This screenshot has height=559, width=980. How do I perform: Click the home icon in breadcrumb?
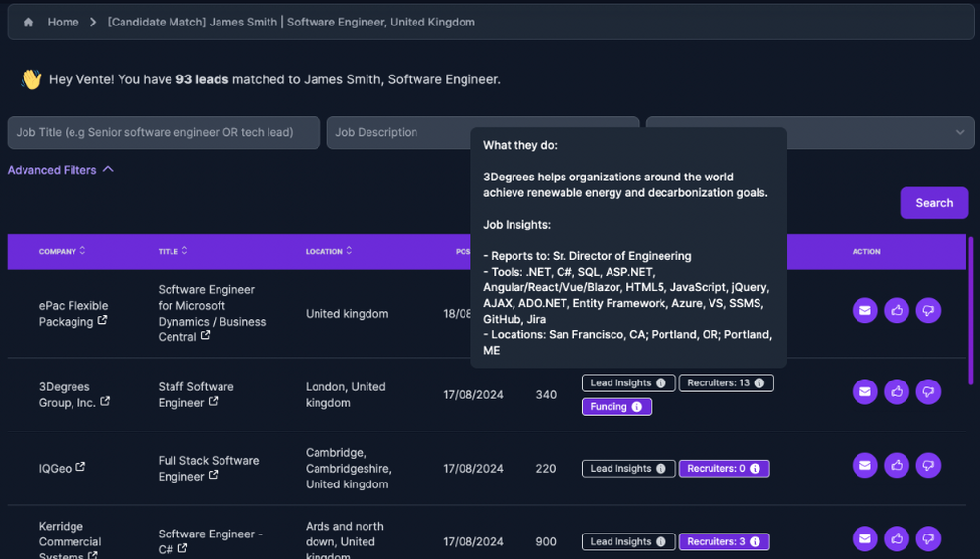tap(28, 23)
